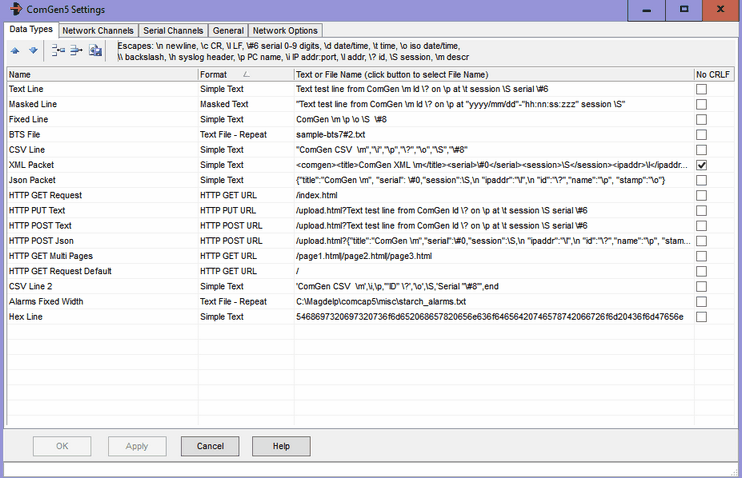Select the CSV Line name cell

[100, 149]
